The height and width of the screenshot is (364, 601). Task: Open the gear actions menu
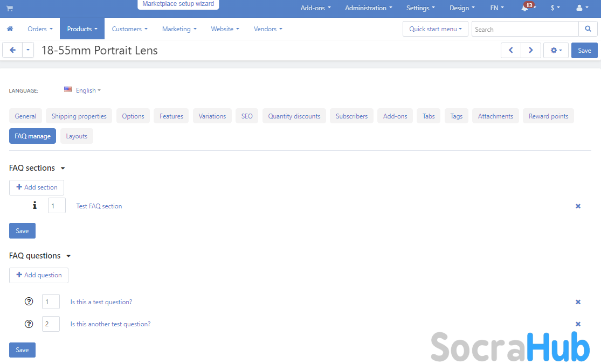point(556,51)
